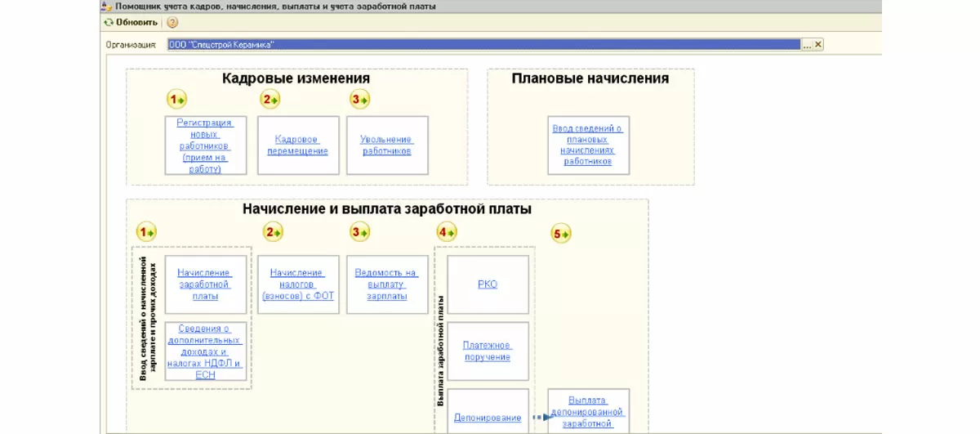Open the Начисление заработной платы link
This screenshot has width=980, height=434.
204,284
